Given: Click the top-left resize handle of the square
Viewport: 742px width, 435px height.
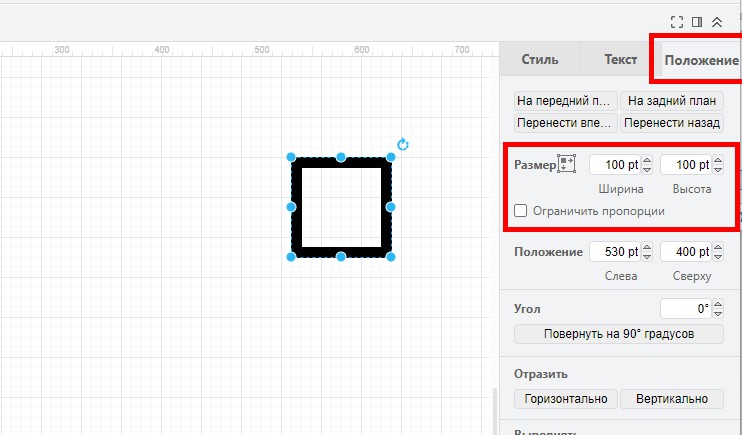Looking at the screenshot, I should (291, 157).
